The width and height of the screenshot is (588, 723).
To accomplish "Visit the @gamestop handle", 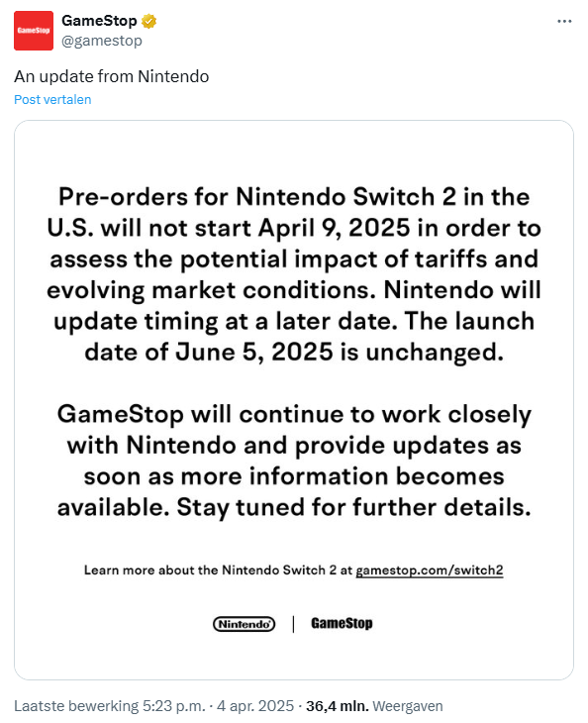I will (x=102, y=41).
